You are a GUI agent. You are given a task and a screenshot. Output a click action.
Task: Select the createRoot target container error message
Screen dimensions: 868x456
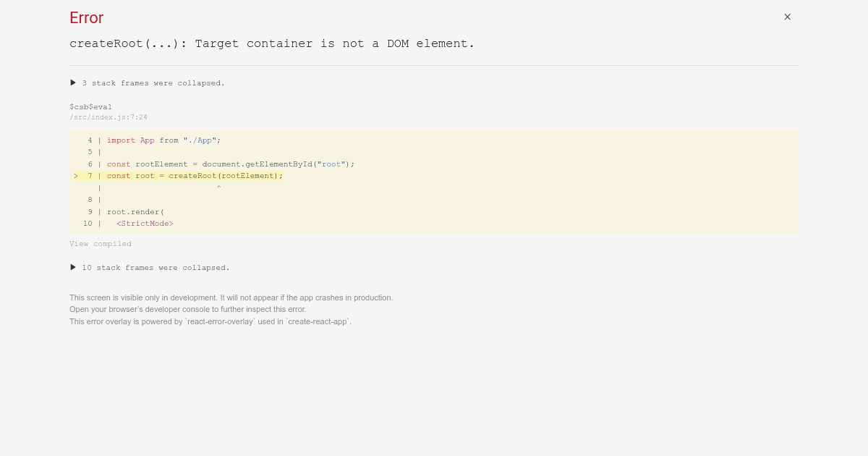coord(272,43)
